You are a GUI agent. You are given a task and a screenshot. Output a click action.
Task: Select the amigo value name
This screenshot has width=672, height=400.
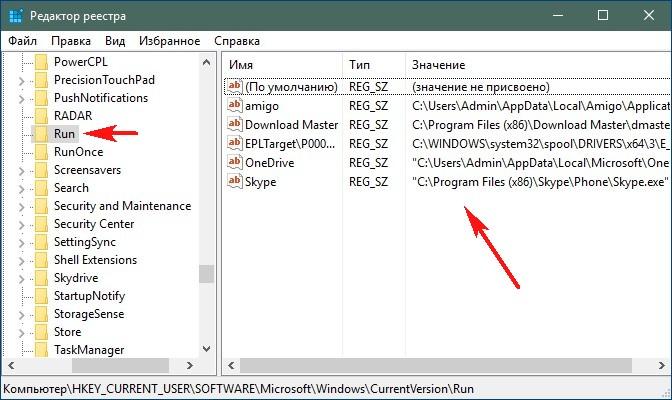coord(262,106)
